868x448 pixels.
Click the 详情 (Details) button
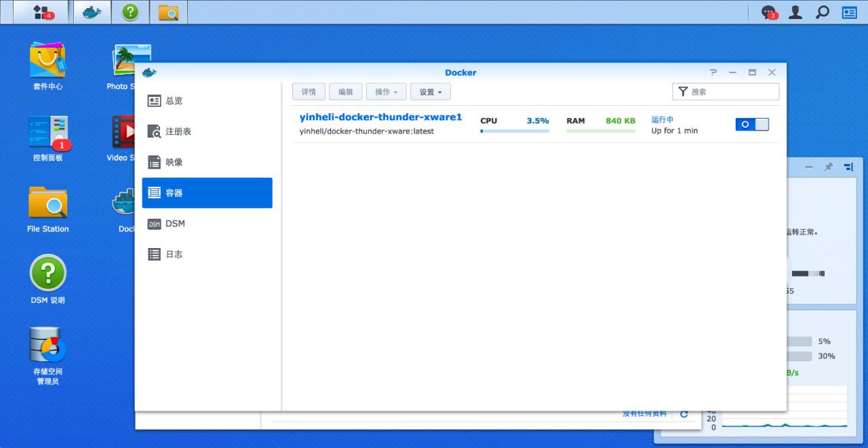click(309, 92)
